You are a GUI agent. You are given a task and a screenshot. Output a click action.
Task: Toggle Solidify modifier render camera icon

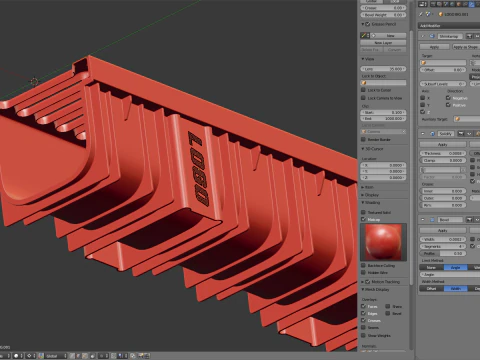click(461, 134)
